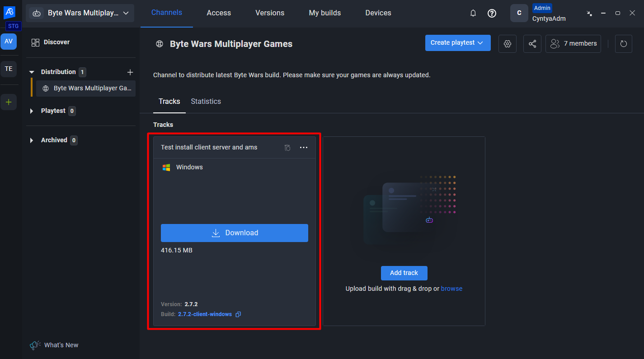644x359 pixels.
Task: Click the empty track illustration thumbnail
Action: click(410, 211)
